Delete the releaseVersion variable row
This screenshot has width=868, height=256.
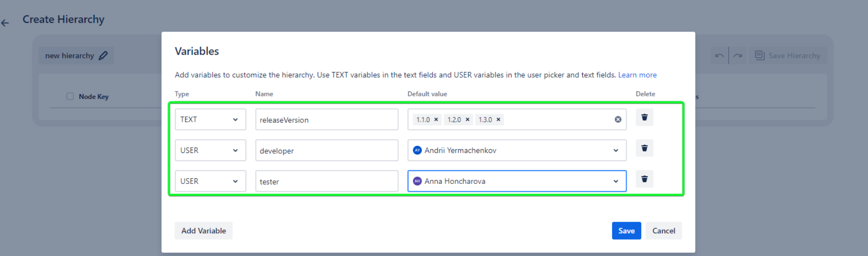(x=644, y=118)
